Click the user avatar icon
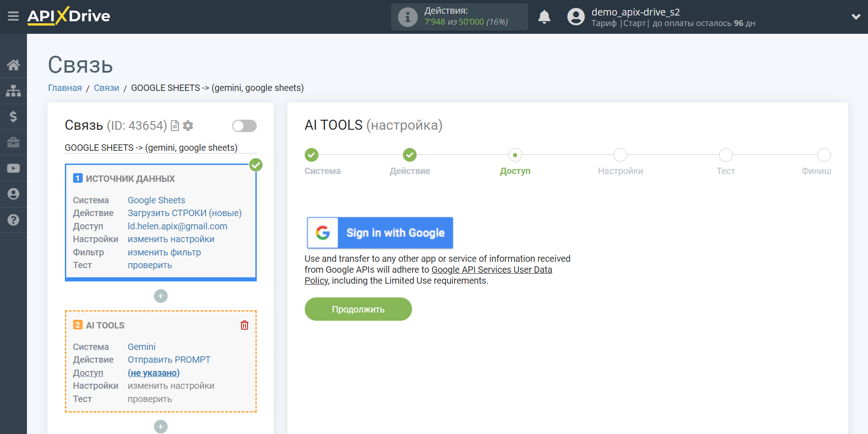Viewport: 868px width, 434px height. tap(576, 17)
